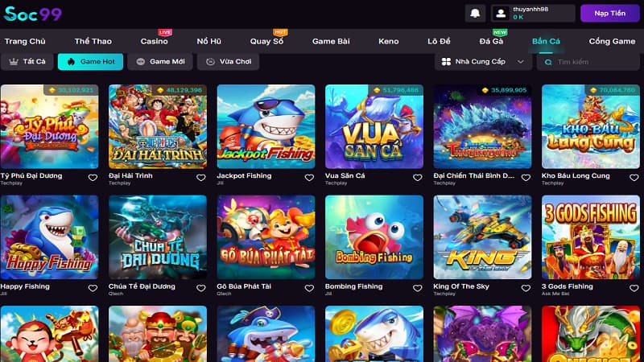Image resolution: width=644 pixels, height=362 pixels.
Task: Open Đại Chiến Thái Bình Dương thumbnail
Action: (x=482, y=126)
